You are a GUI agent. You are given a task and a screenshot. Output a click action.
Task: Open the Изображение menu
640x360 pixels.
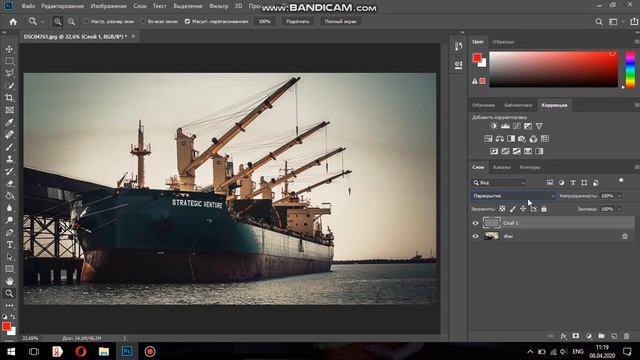pyautogui.click(x=109, y=6)
